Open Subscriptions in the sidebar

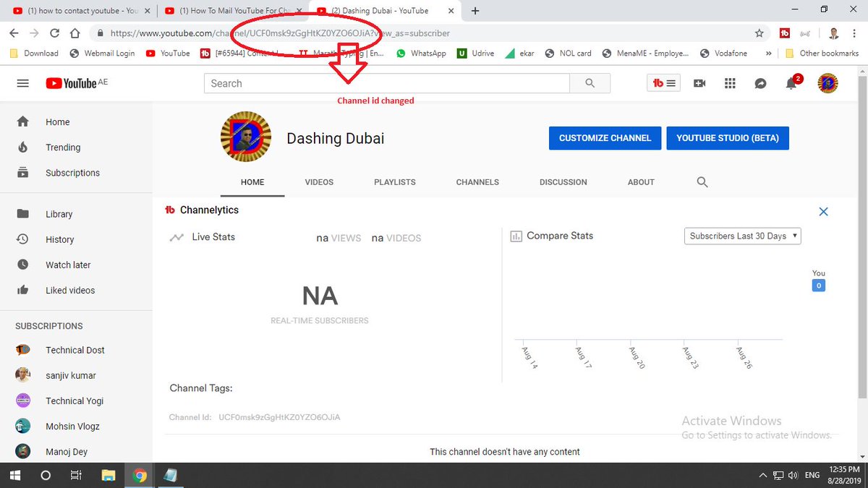pyautogui.click(x=76, y=173)
